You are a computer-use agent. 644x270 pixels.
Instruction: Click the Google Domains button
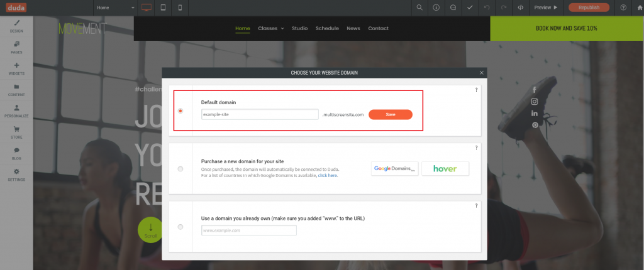395,169
